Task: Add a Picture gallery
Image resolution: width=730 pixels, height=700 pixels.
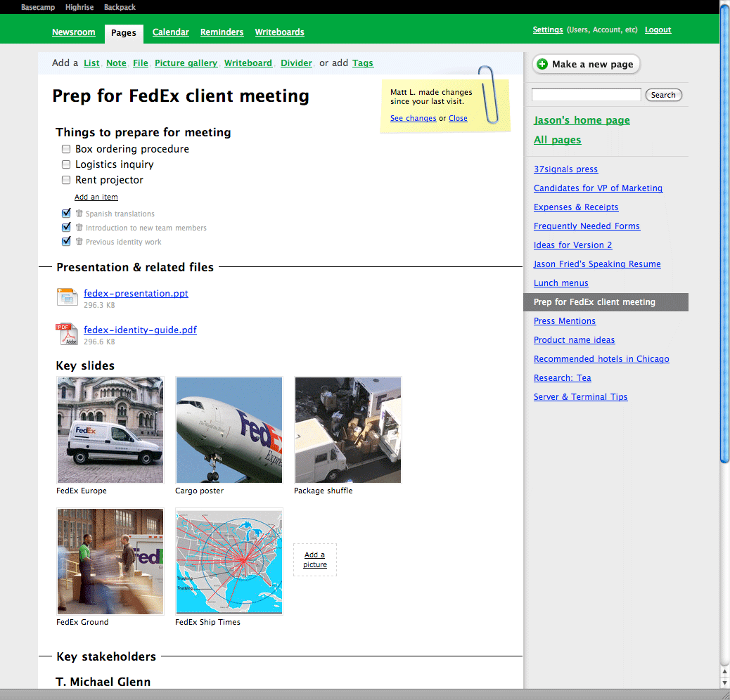Action: point(186,63)
